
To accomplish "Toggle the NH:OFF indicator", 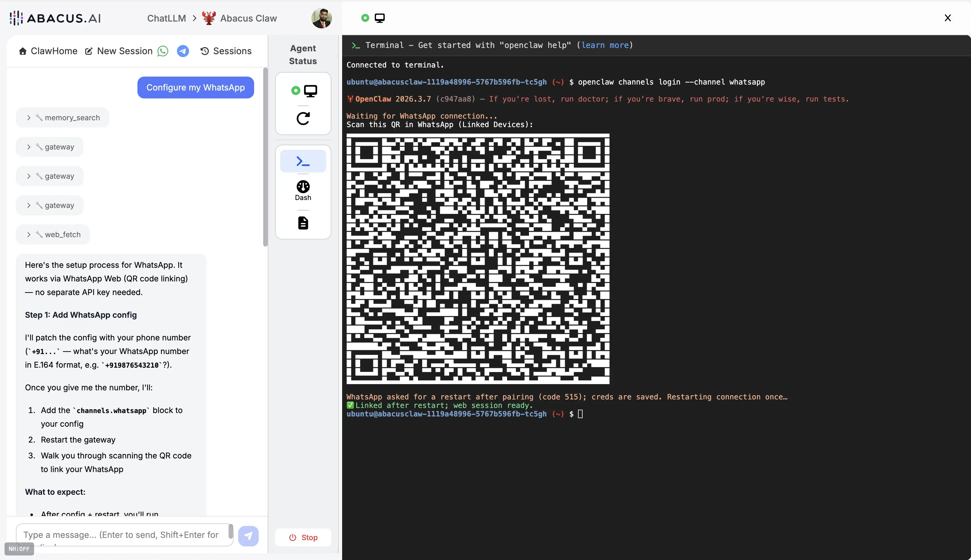I will click(x=19, y=549).
